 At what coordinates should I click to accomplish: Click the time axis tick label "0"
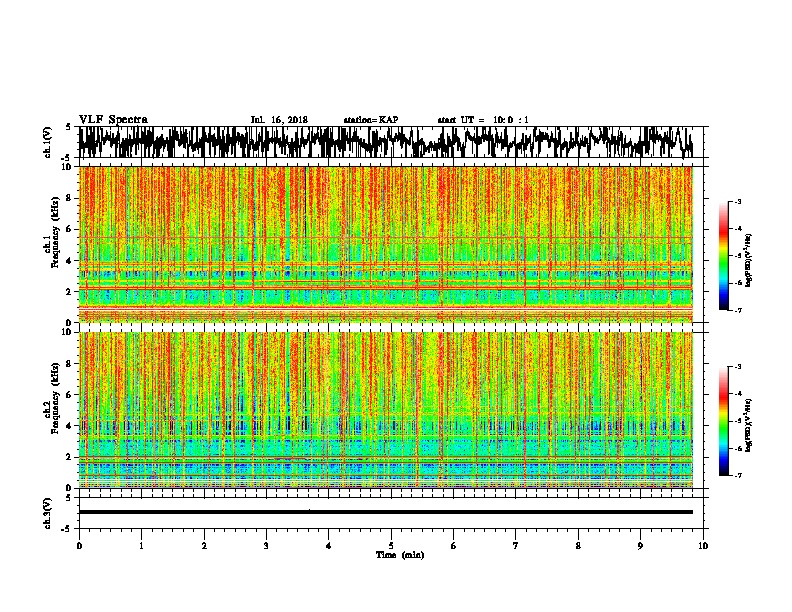click(x=79, y=546)
